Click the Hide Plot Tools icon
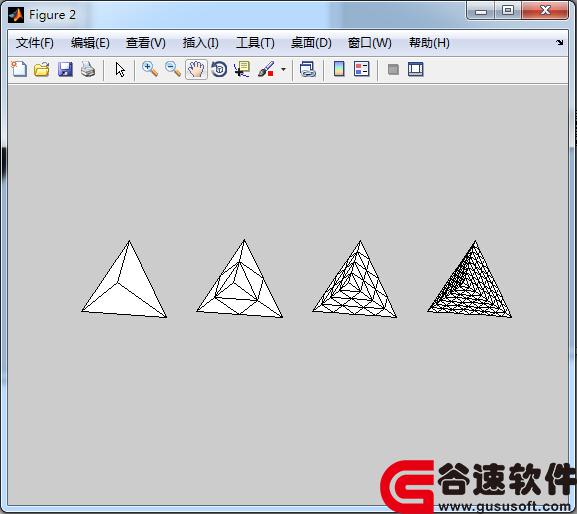The height and width of the screenshot is (514, 577). click(393, 69)
